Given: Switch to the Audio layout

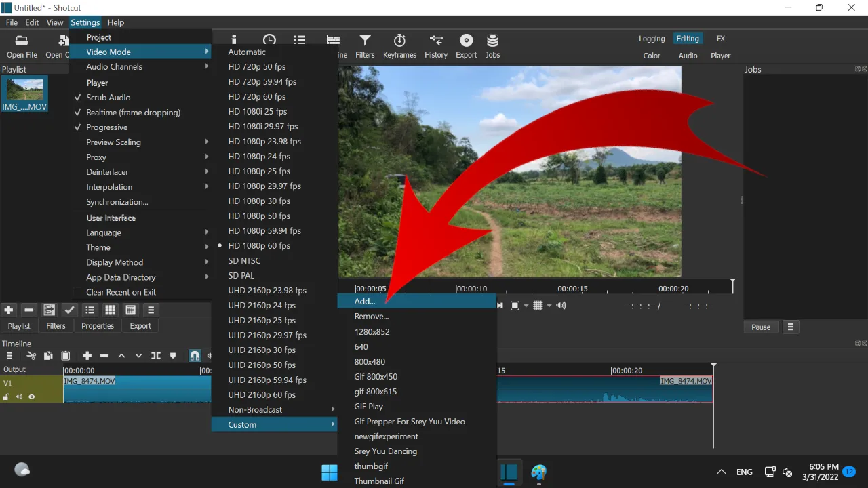Looking at the screenshot, I should [x=688, y=56].
